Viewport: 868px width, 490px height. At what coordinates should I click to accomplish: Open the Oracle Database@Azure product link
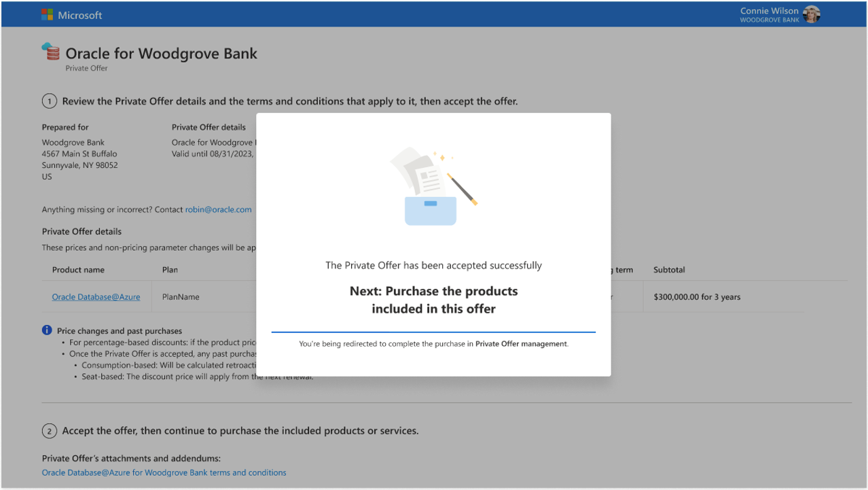[x=95, y=297]
